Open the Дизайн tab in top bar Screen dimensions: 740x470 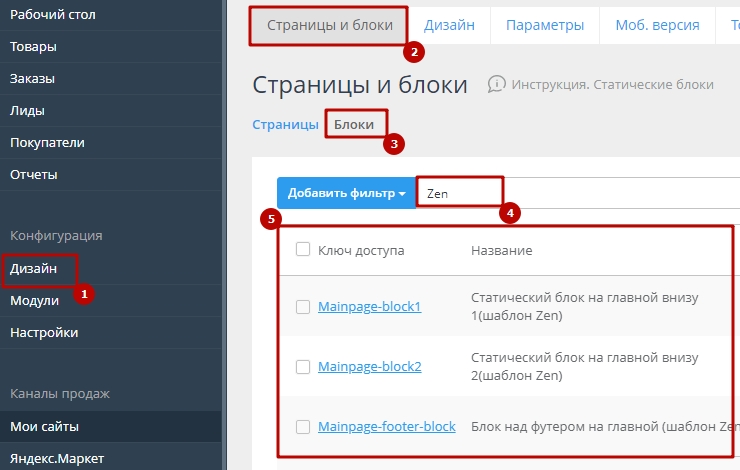coord(449,25)
